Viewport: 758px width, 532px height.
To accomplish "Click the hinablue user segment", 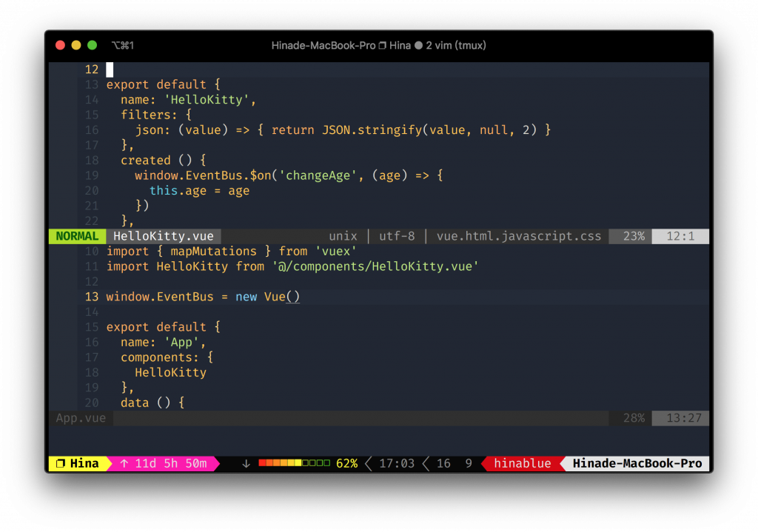I will click(x=522, y=463).
